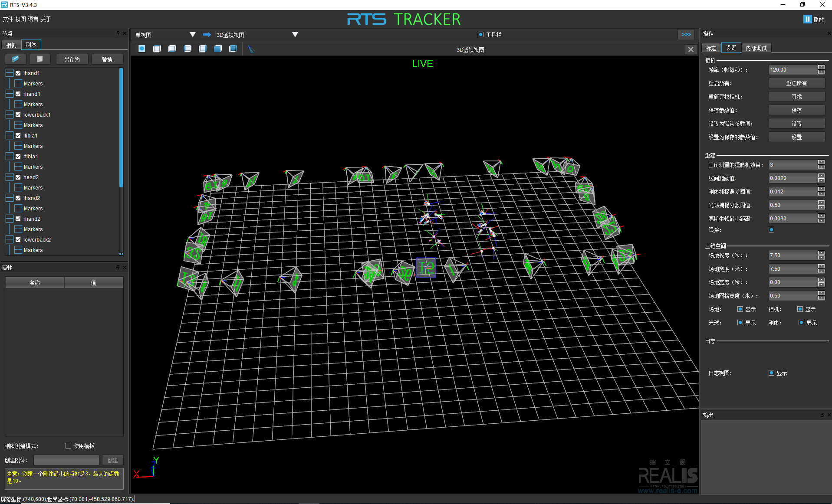This screenshot has height=504, width=832.
Task: Click the 寻找 button to find cameras
Action: (x=796, y=97)
